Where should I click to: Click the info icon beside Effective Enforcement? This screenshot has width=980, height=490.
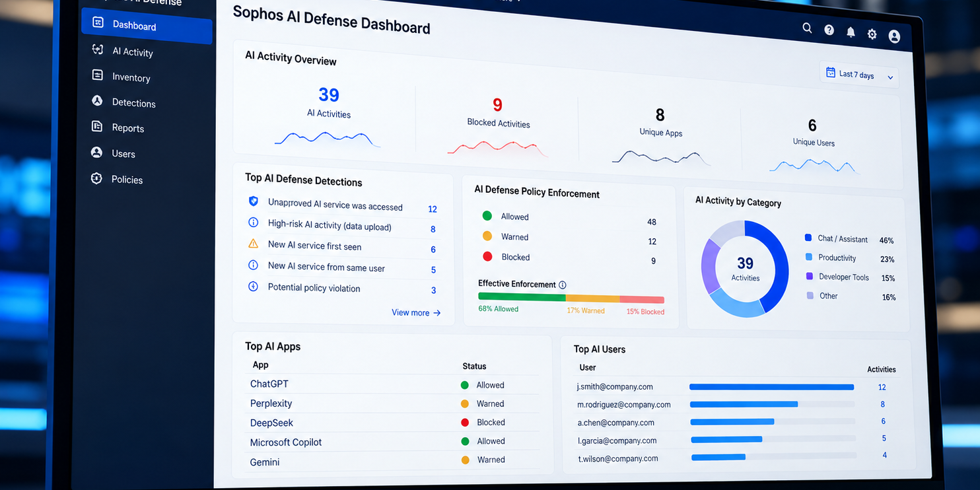[x=563, y=285]
